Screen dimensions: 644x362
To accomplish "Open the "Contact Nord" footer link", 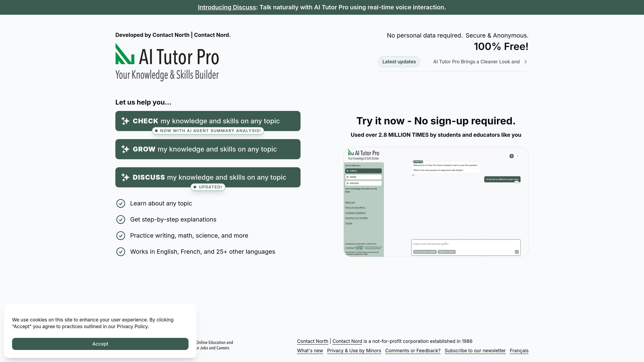I will coord(347,341).
